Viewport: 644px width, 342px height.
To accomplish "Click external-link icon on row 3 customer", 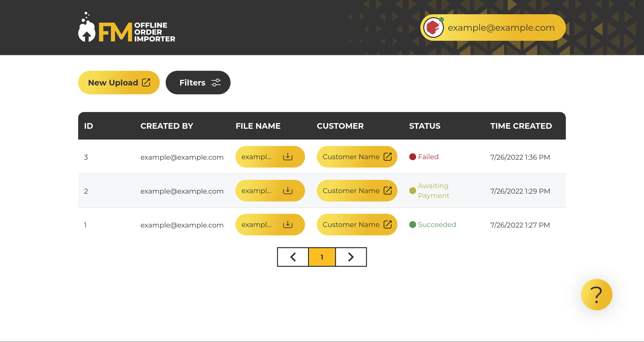I will click(388, 157).
